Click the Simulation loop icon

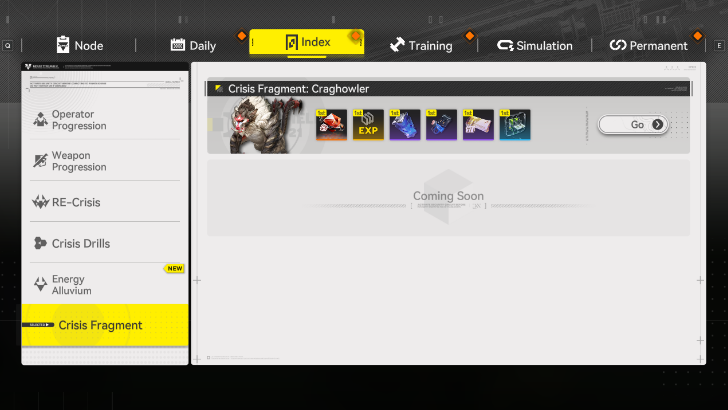[505, 46]
